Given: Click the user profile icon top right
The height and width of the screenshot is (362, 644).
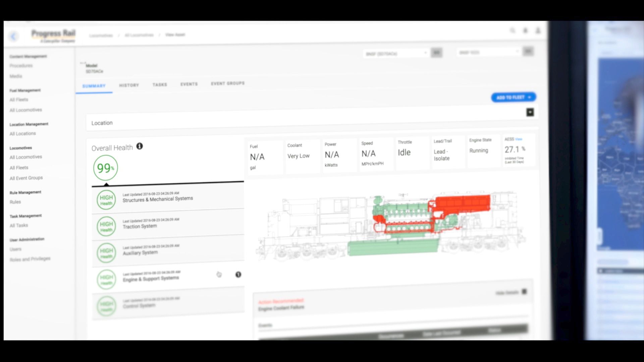Looking at the screenshot, I should pyautogui.click(x=538, y=31).
